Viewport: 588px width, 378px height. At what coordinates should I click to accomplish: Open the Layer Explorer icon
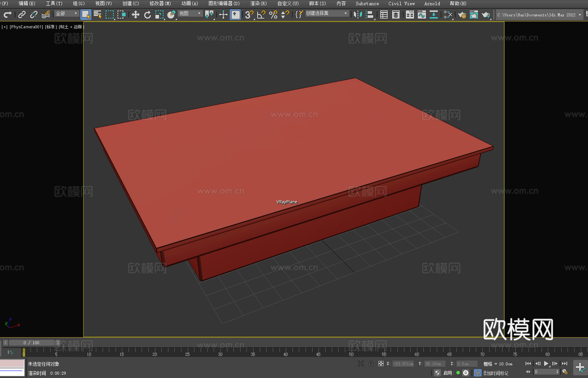pos(396,14)
